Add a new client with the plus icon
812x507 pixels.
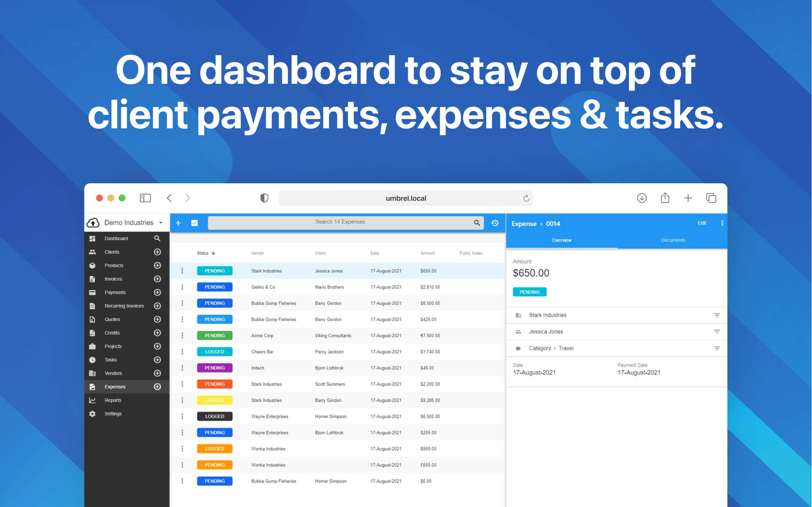tap(157, 252)
